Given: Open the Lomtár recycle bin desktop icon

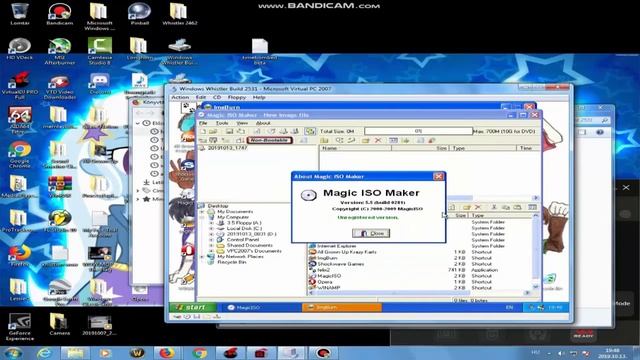Looking at the screenshot, I should [20, 14].
